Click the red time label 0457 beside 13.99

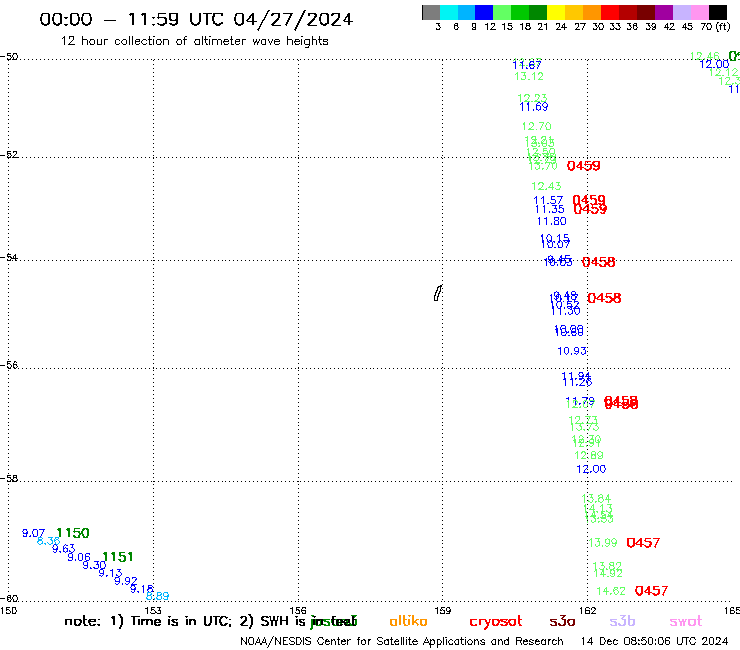643,543
